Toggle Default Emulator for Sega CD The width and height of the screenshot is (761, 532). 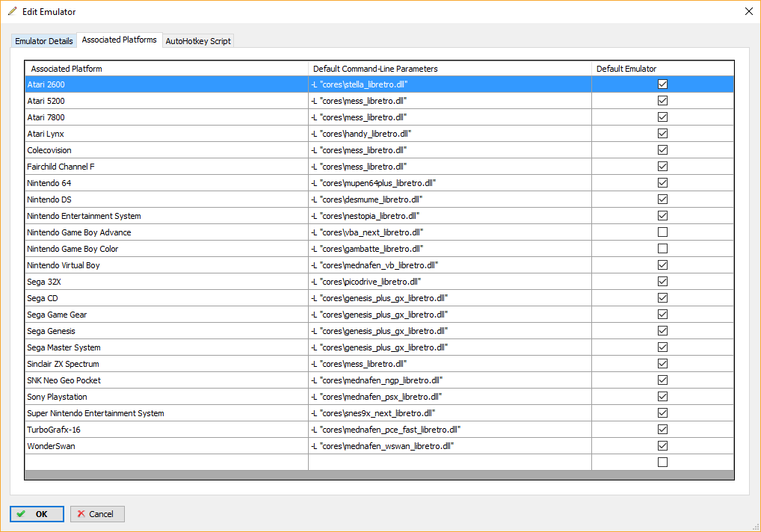coord(662,298)
